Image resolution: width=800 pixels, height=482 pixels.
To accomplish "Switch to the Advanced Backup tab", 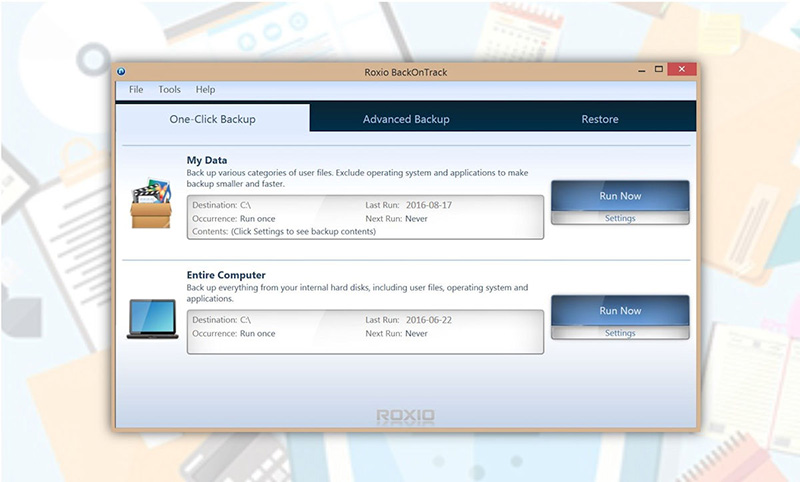I will tap(406, 119).
